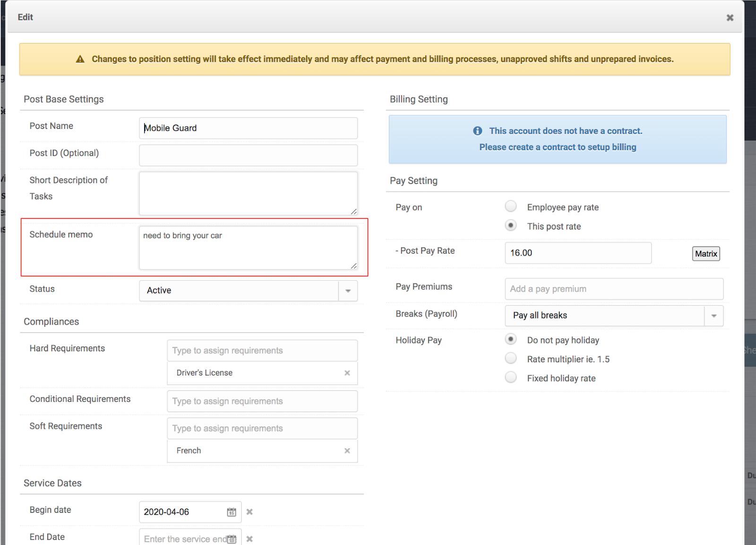The width and height of the screenshot is (756, 545).
Task: Click the Hard Requirements assign field
Action: (262, 350)
